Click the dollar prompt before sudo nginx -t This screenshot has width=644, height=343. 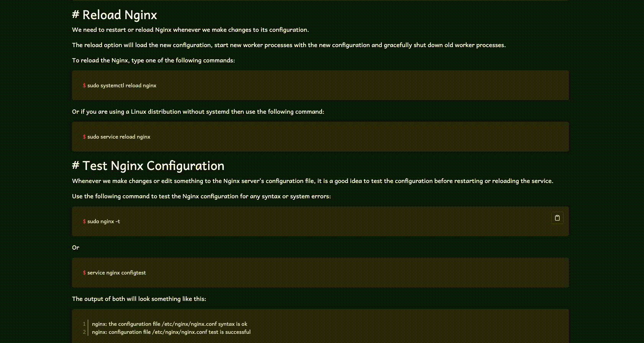(84, 221)
